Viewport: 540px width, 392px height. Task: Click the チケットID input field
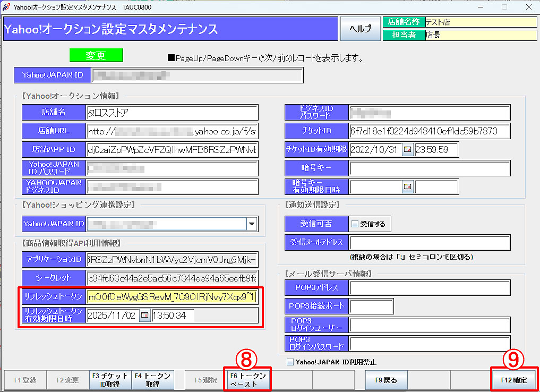click(x=429, y=131)
